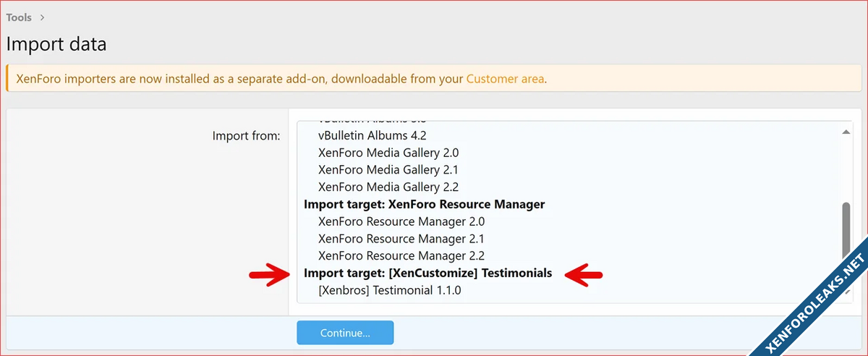Click the [XenCustomize] Testimonials group header
Screen dimensions: 868x356
point(427,273)
